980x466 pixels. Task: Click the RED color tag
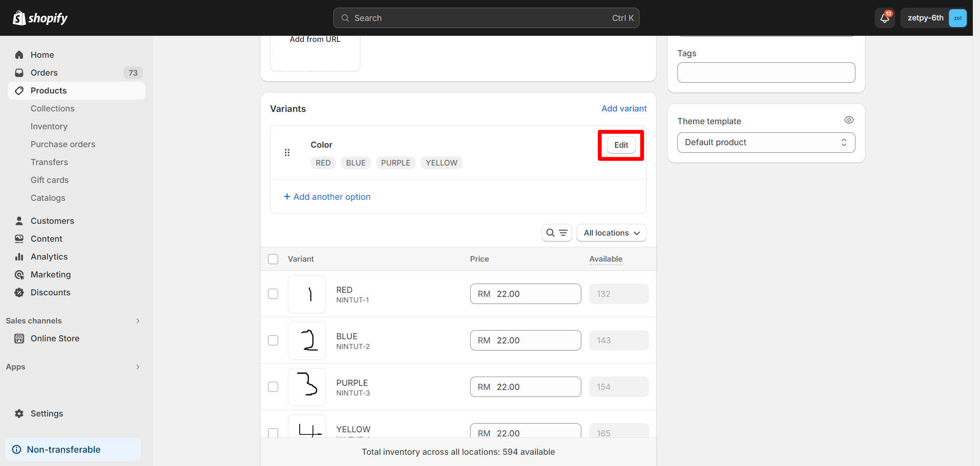point(323,163)
